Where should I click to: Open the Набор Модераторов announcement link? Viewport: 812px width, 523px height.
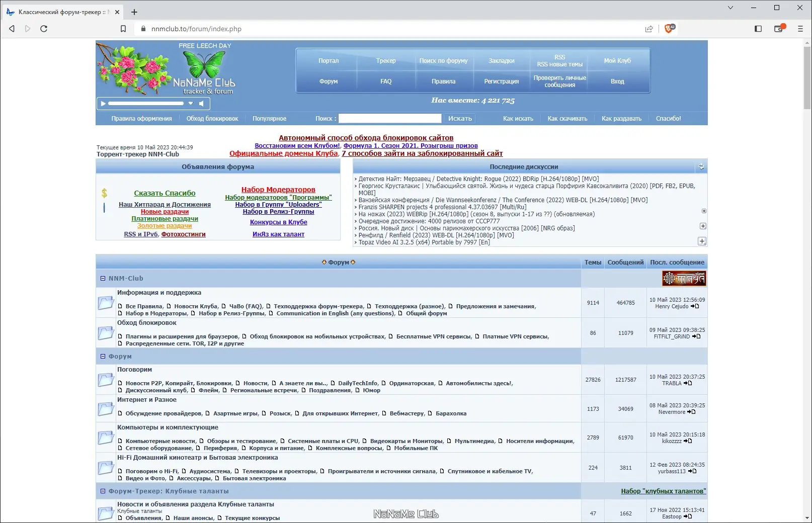pyautogui.click(x=278, y=190)
